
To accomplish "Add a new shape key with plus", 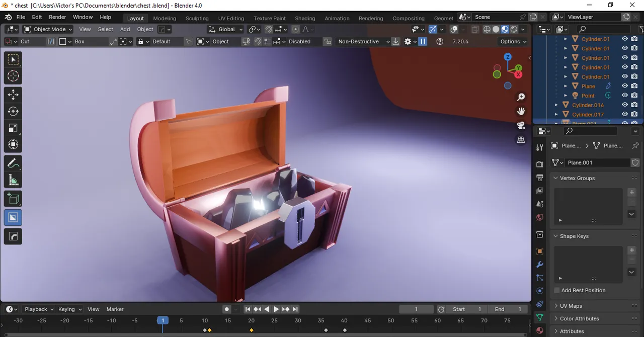I will click(x=632, y=250).
